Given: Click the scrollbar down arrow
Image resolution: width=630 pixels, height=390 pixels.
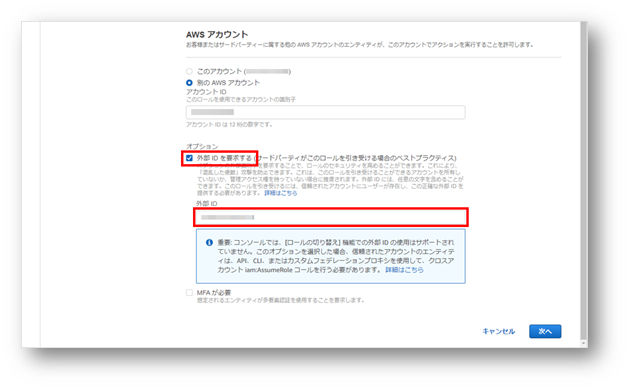Looking at the screenshot, I should tap(583, 344).
